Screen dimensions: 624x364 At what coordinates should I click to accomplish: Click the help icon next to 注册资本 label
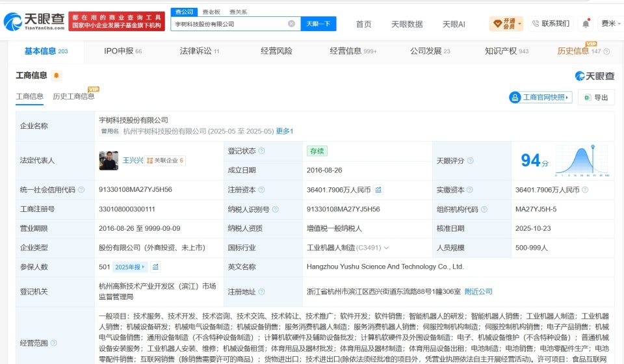pyautogui.click(x=261, y=190)
